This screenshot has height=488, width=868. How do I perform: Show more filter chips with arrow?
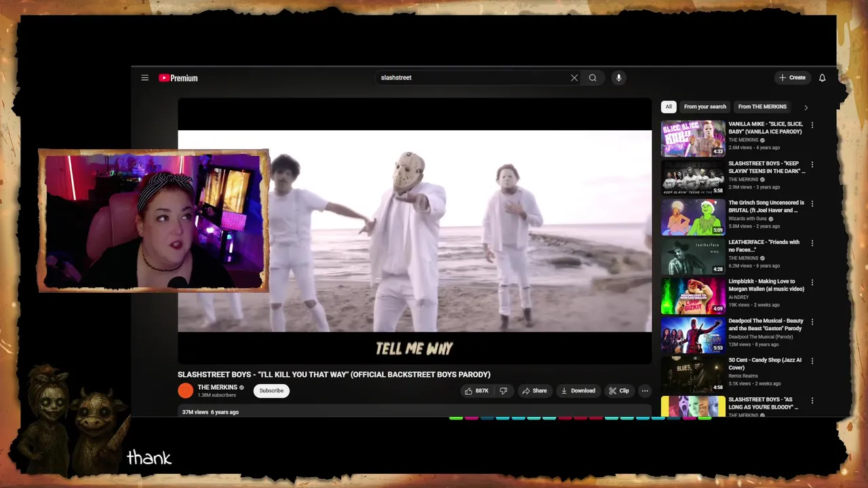[x=806, y=107]
